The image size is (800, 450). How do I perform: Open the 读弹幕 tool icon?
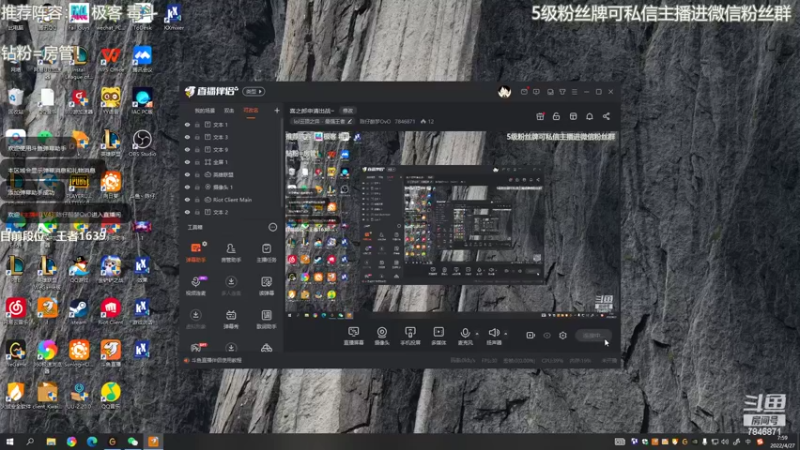click(266, 286)
